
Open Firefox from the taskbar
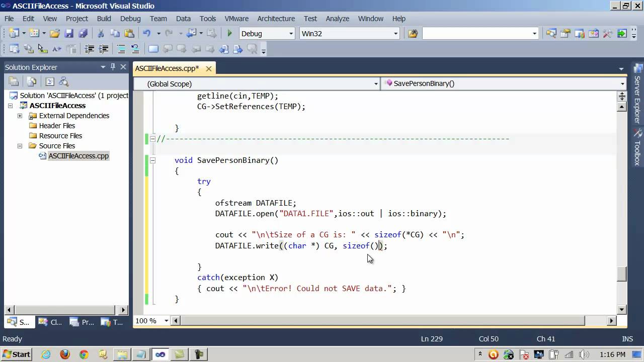click(64, 354)
